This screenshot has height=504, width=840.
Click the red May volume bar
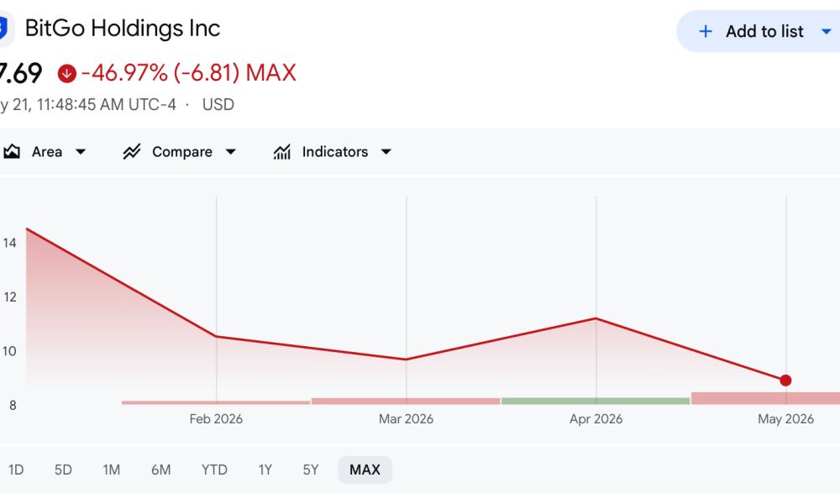(765, 398)
